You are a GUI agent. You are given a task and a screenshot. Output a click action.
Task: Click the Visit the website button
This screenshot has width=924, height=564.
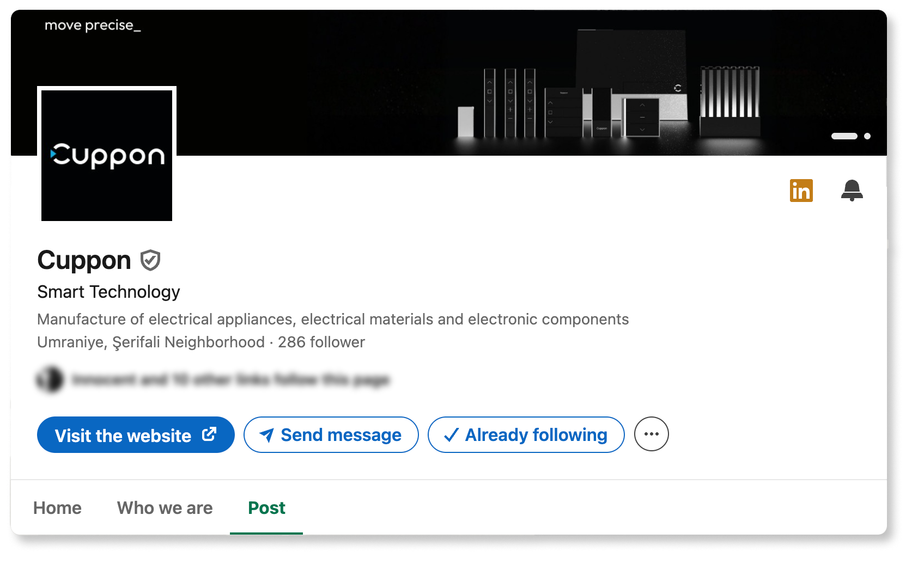pyautogui.click(x=123, y=435)
